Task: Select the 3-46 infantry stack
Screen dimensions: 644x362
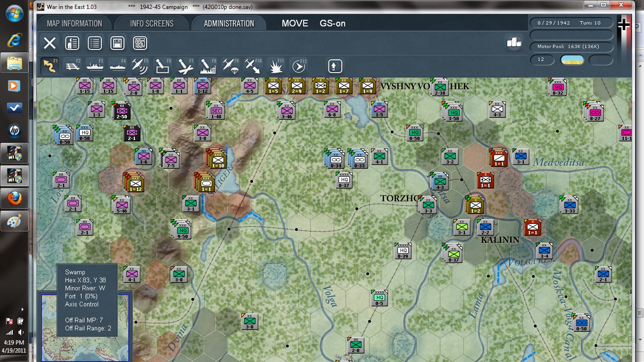Action: 286,111
